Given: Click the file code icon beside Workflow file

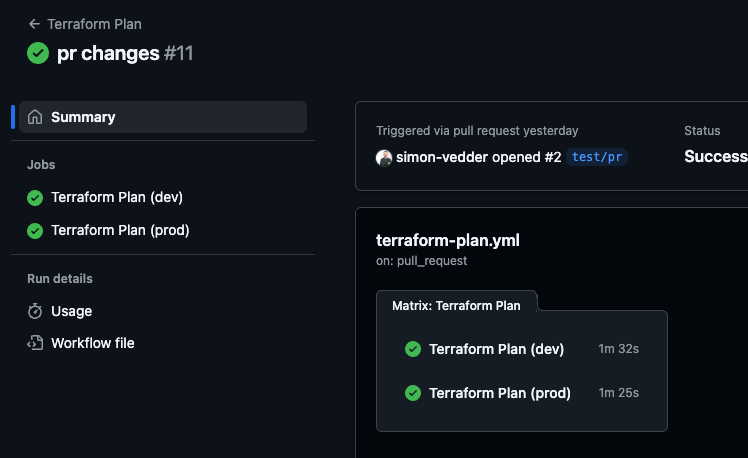Looking at the screenshot, I should pos(35,343).
